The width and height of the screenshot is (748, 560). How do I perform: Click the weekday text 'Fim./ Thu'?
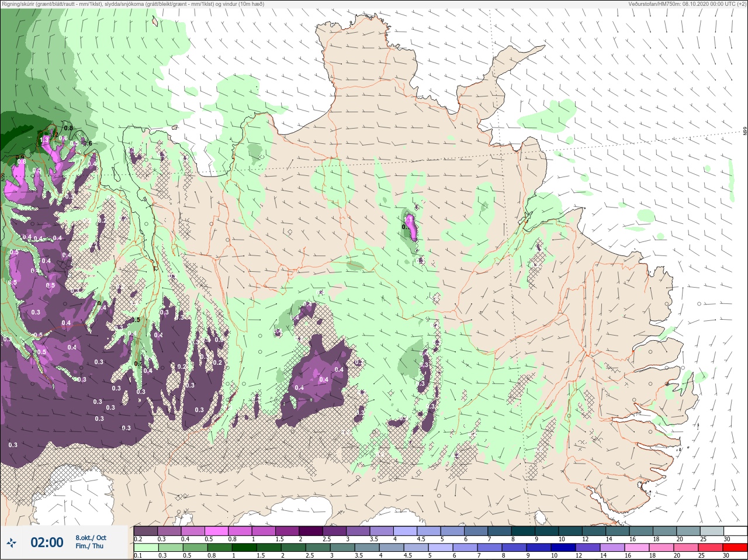[89, 546]
